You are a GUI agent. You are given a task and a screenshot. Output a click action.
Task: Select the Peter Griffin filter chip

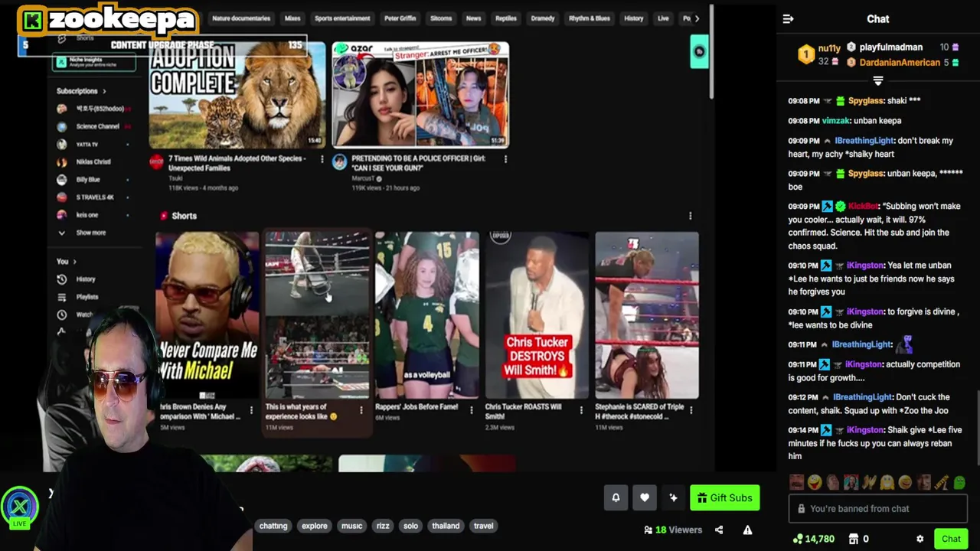click(400, 18)
